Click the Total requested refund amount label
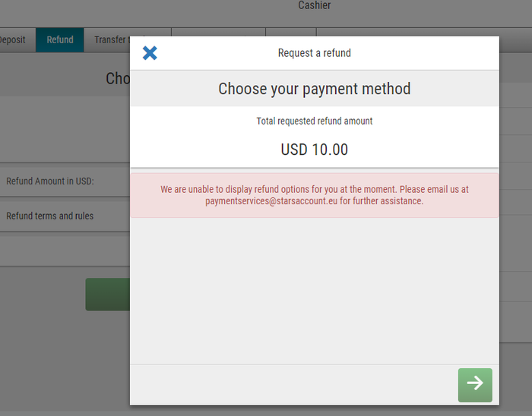 coord(314,121)
